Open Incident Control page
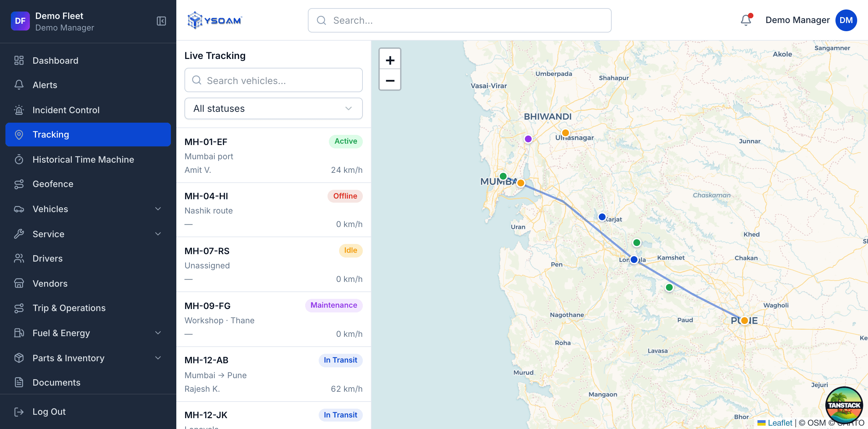 click(x=88, y=110)
